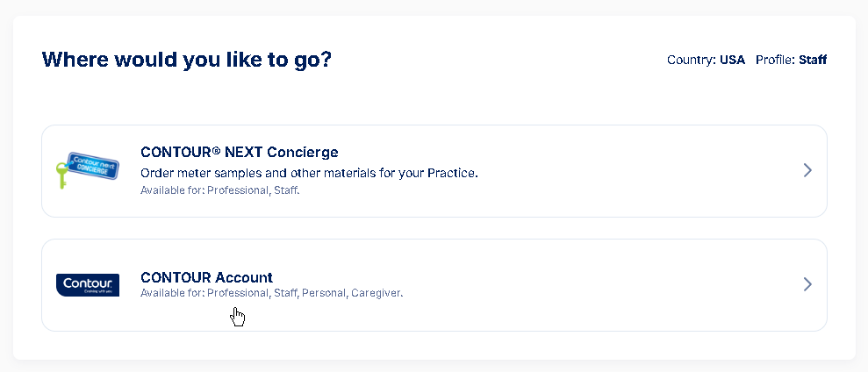Open CONTOUR Account via its right chevron
The image size is (868, 372).
pos(807,284)
